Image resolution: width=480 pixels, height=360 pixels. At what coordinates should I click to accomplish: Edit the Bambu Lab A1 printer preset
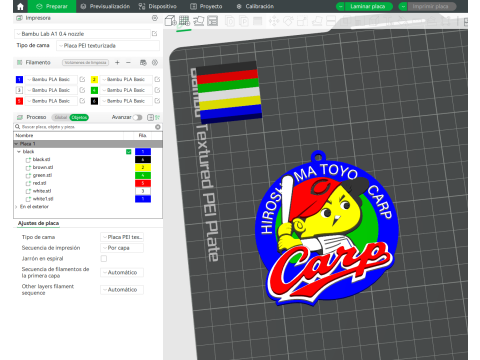(154, 34)
